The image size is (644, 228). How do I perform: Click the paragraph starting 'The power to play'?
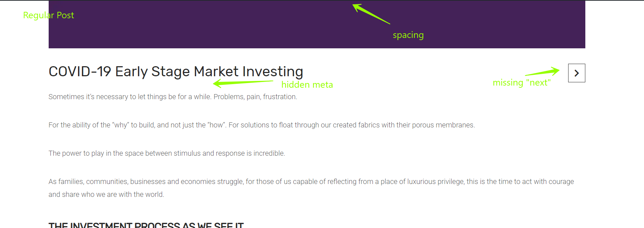(167, 153)
